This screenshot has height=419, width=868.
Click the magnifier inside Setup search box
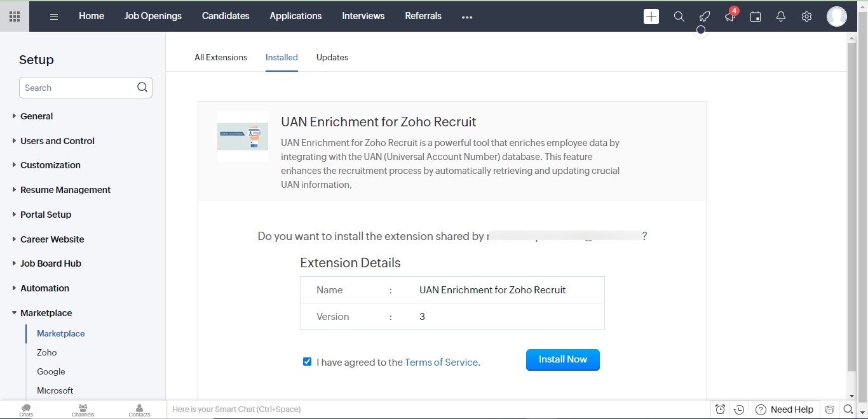[142, 88]
